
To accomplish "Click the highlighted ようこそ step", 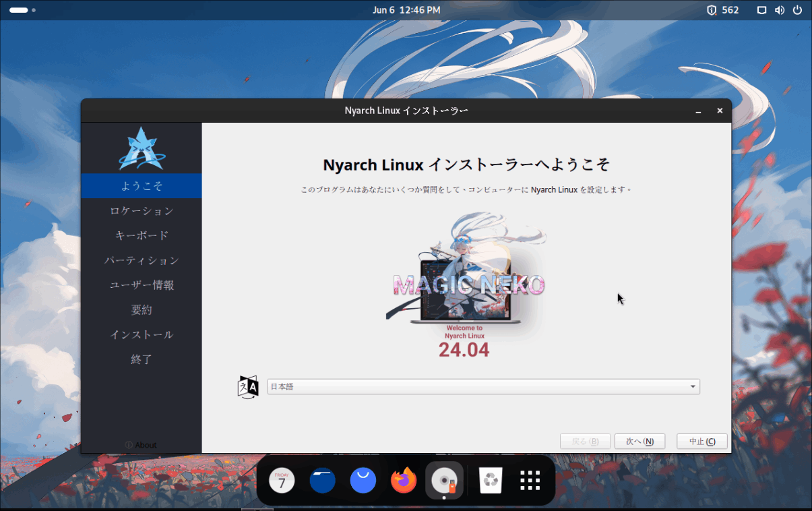I will pos(142,185).
